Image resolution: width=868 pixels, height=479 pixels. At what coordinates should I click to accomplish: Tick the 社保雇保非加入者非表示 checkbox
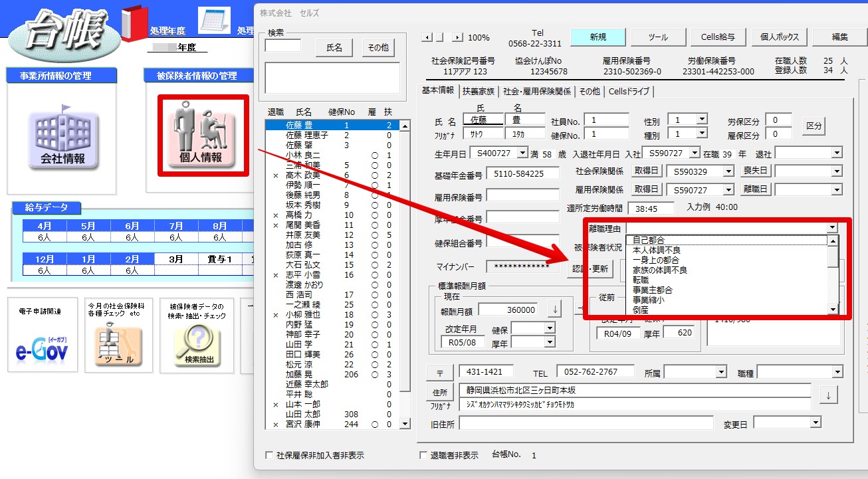pyautogui.click(x=269, y=456)
